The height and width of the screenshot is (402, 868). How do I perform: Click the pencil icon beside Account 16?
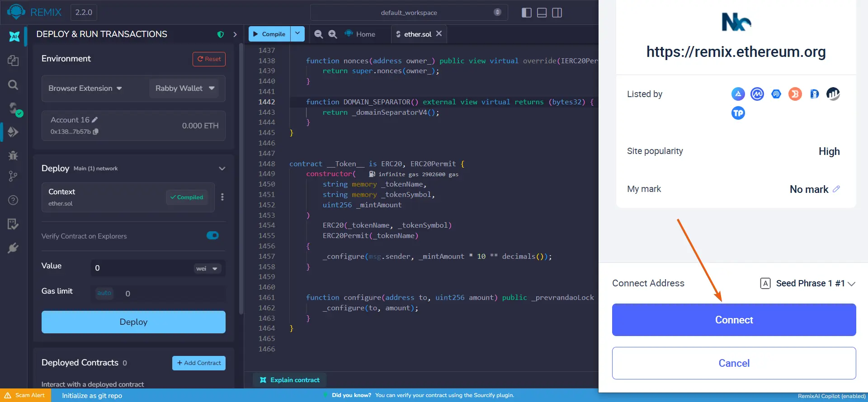pos(94,120)
